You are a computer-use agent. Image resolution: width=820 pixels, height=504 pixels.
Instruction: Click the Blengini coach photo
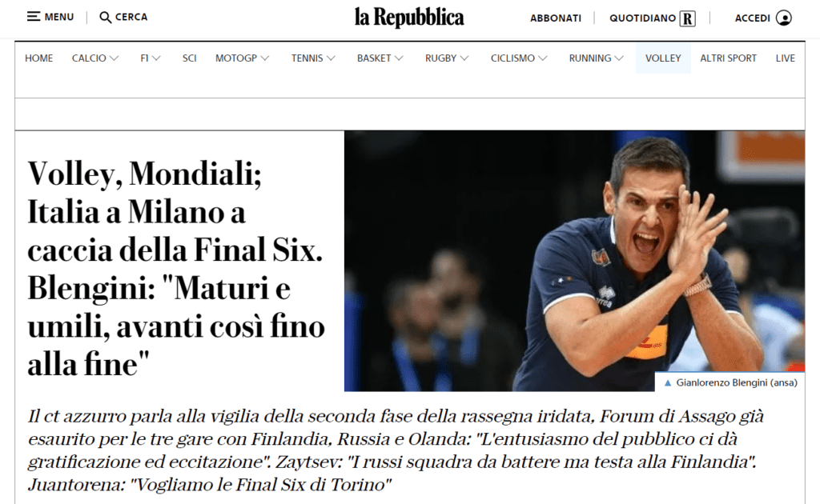574,261
